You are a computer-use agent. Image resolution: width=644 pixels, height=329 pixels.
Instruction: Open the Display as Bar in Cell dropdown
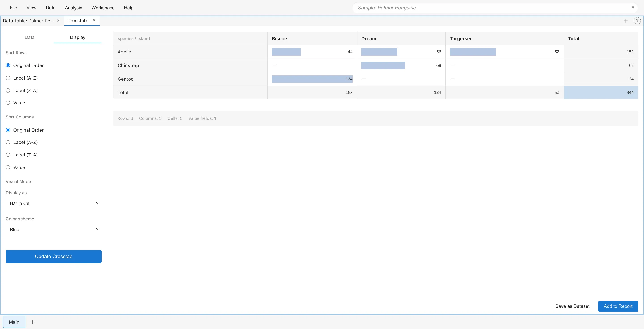(53, 203)
